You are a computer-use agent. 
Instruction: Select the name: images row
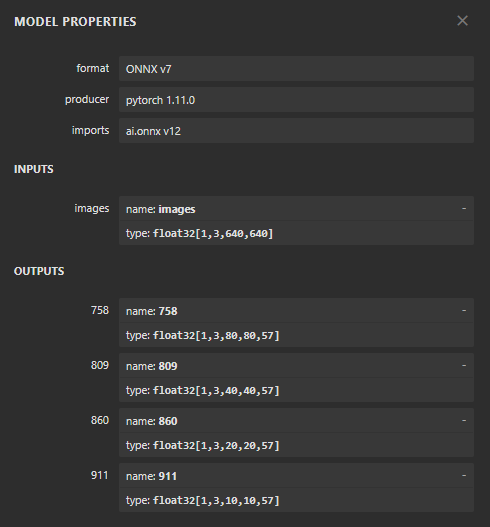pos(296,208)
